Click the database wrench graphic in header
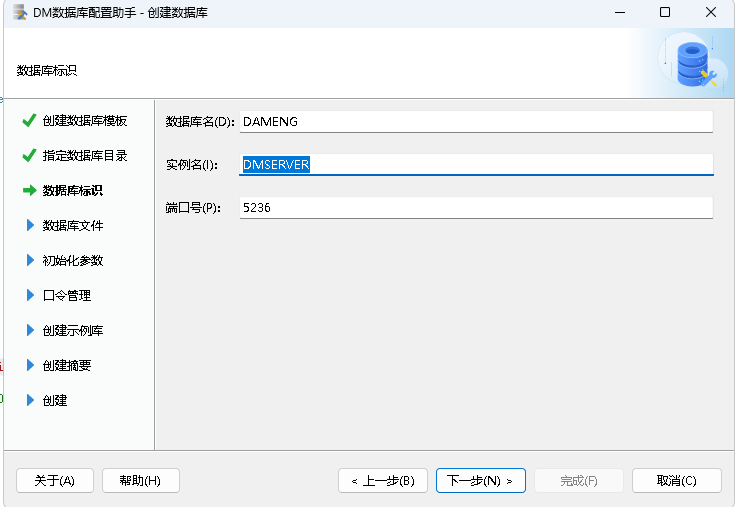The image size is (735, 507). pos(695,64)
